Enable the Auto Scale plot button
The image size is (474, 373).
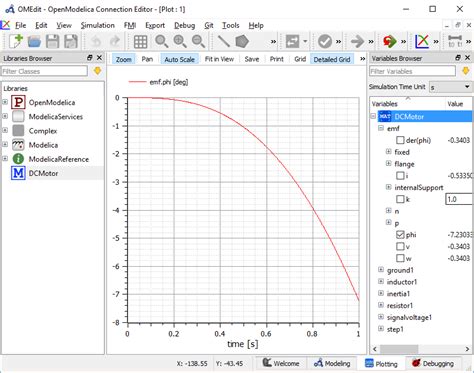[179, 59]
